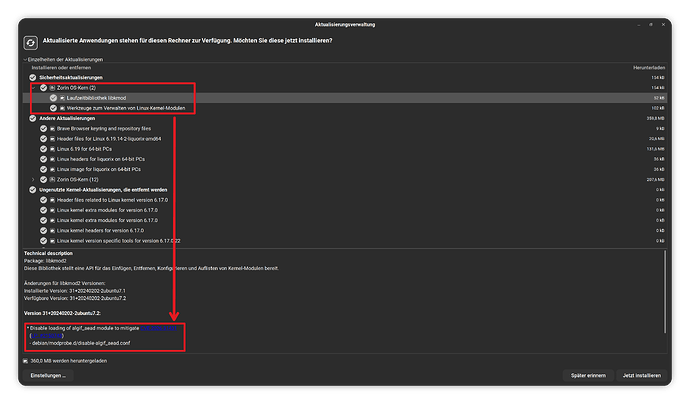This screenshot has height=404, width=690.
Task: Click Herunterladen column header
Action: coord(649,68)
